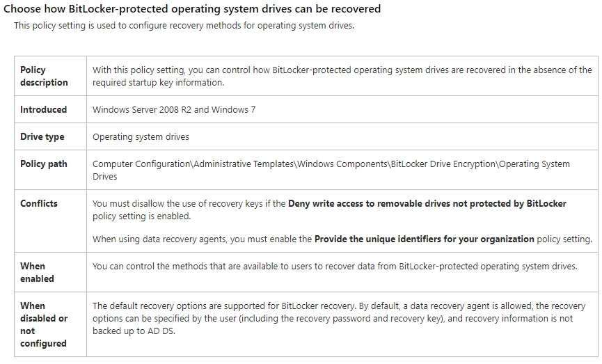This screenshot has width=602, height=364.
Task: Click the policy description text cell
Action: (x=342, y=76)
